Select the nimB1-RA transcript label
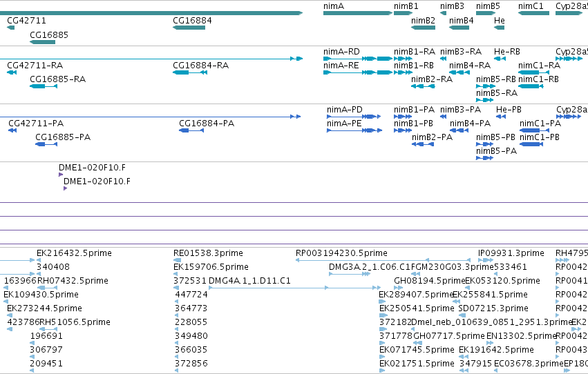588x374 pixels. 415,52
